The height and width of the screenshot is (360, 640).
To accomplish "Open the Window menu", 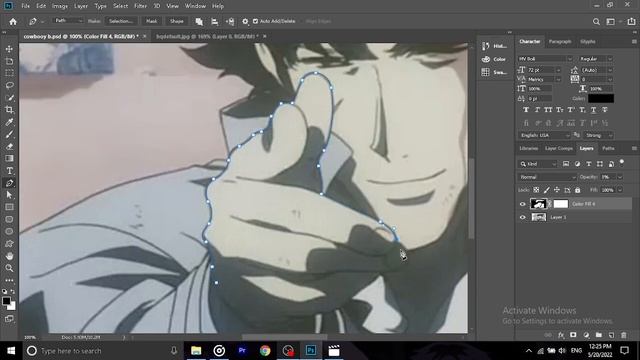I will pyautogui.click(x=195, y=6).
